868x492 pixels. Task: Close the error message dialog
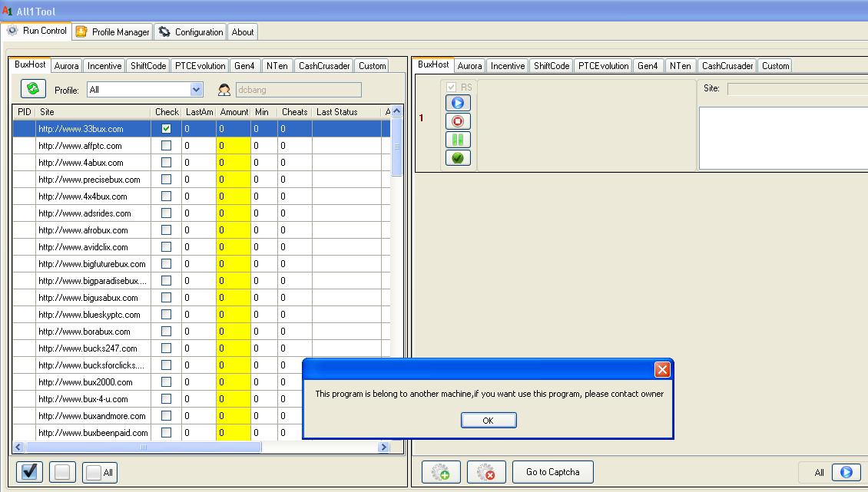coord(662,370)
